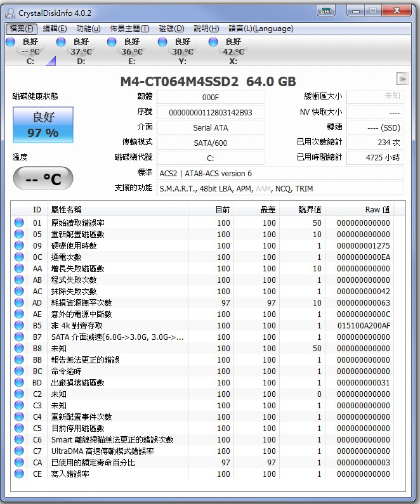Select the 硬碟使用時數 attribute name
Image resolution: width=420 pixels, height=504 pixels.
tap(74, 245)
